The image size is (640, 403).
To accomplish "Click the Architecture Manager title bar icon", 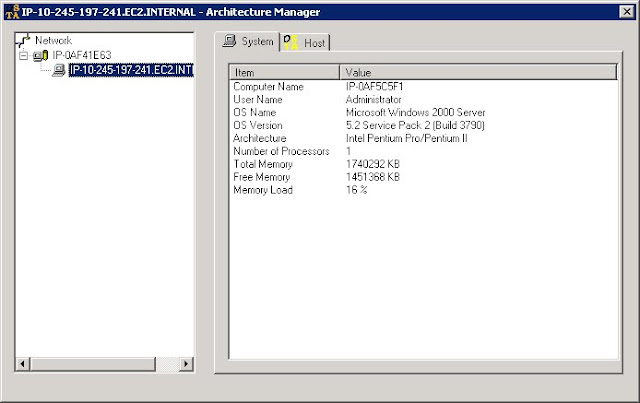I will tap(13, 12).
